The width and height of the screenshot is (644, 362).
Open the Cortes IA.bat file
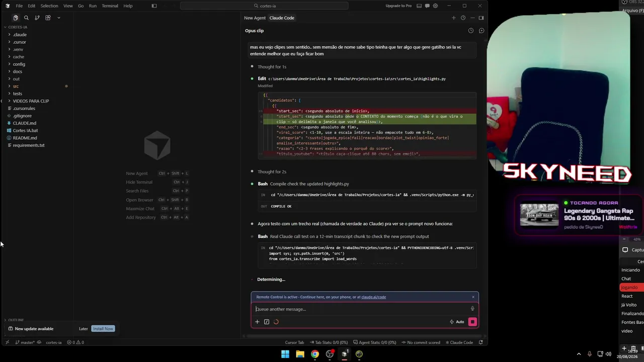[25, 131]
